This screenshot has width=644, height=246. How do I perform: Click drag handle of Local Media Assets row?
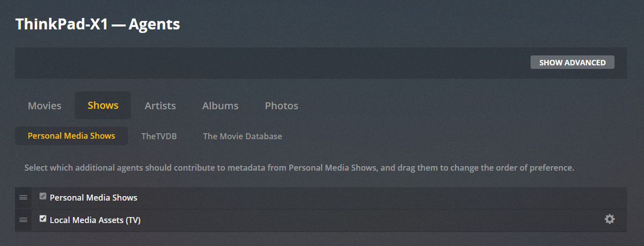23,220
